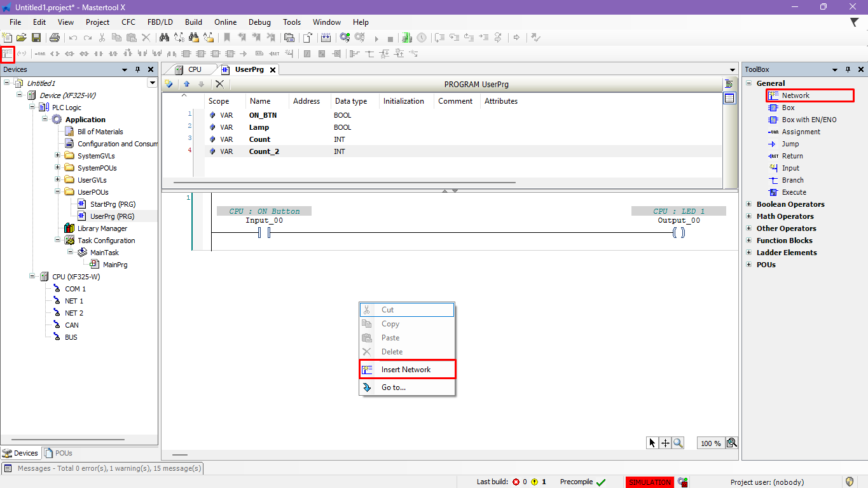Click the 100 % zoom level button

point(710,443)
